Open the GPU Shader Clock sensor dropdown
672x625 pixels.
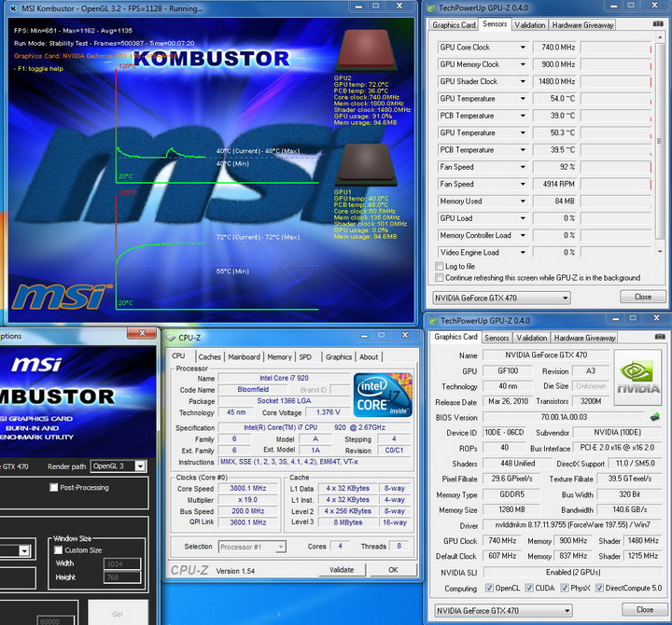tap(523, 81)
